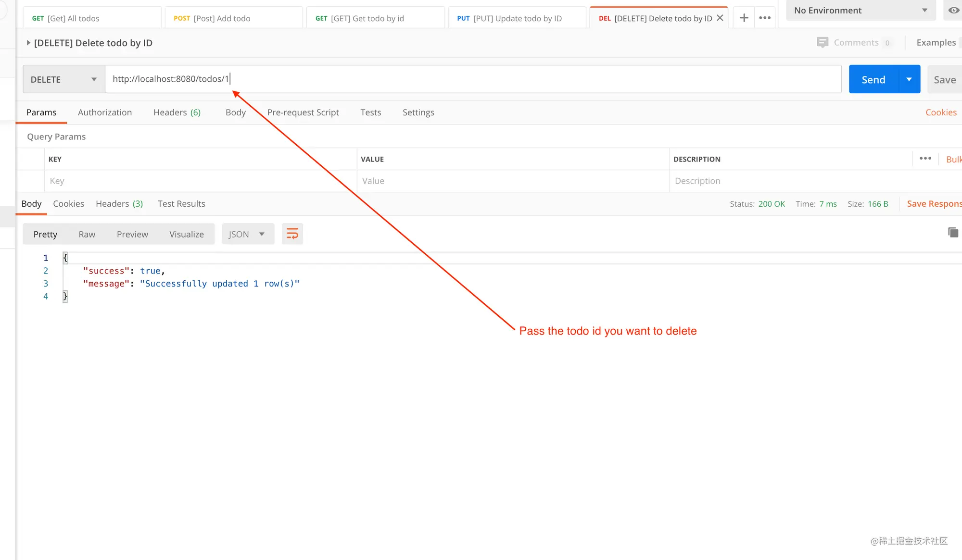Image resolution: width=962 pixels, height=560 pixels.
Task: Open the DELETE method dropdown
Action: 64,79
